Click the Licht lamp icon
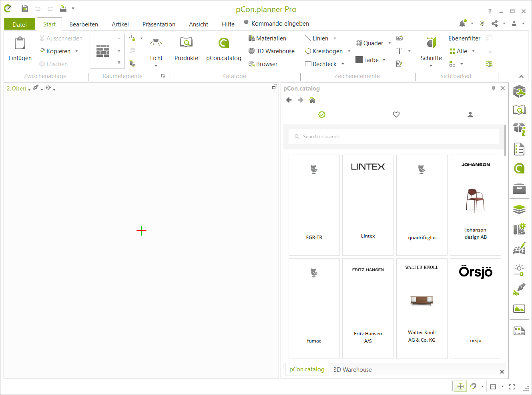Screen dimensions: 532x395 156,42
